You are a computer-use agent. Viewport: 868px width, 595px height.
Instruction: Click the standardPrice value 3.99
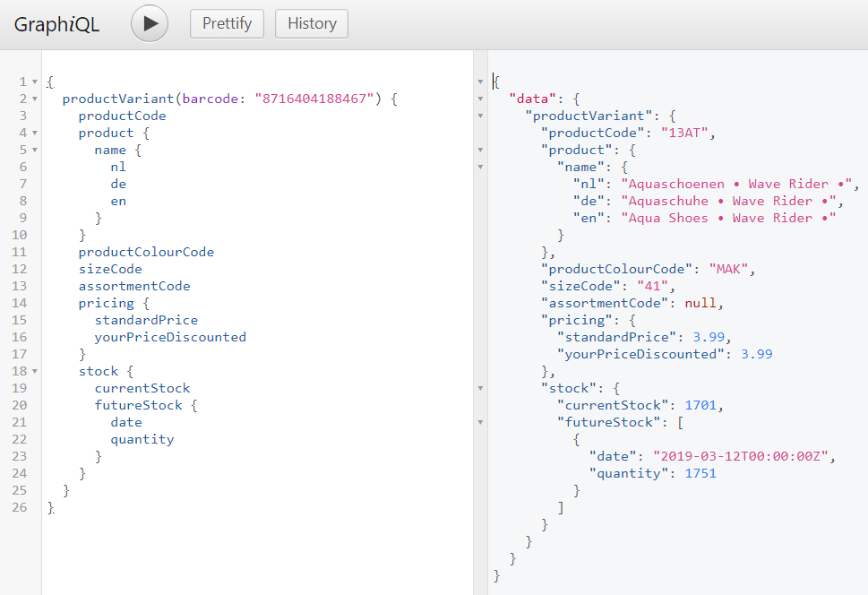tap(709, 337)
